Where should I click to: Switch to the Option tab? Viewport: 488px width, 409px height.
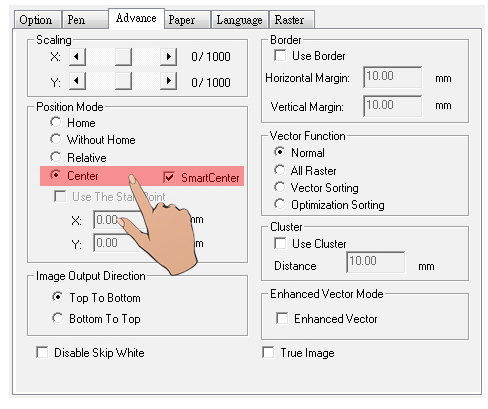37,20
